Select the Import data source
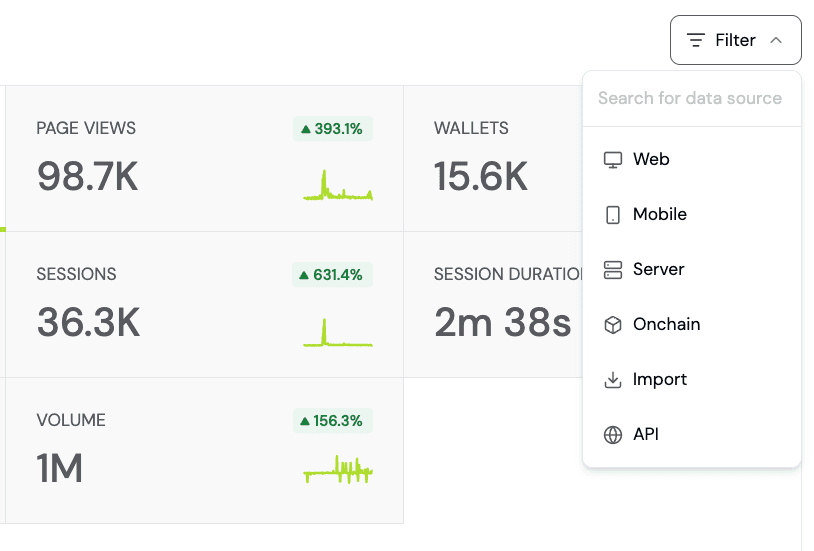This screenshot has height=551, width=814. (x=692, y=379)
